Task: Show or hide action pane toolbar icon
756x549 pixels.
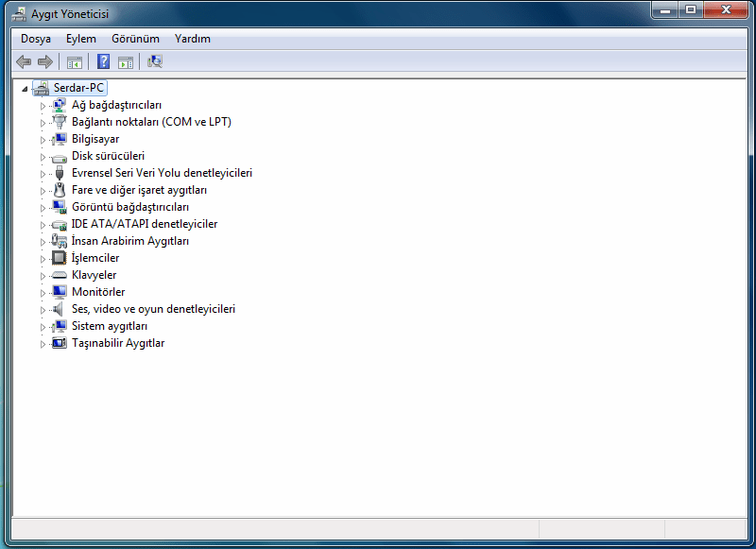Action: point(126,62)
